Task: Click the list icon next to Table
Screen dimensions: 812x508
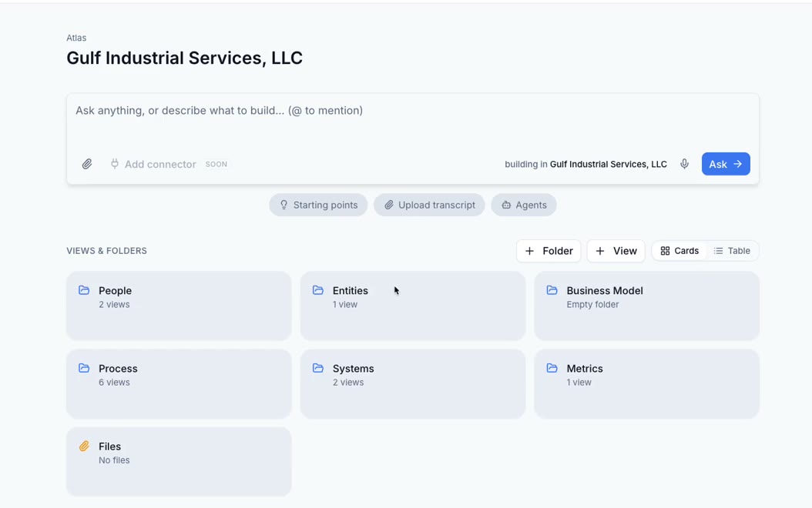Action: tap(718, 251)
